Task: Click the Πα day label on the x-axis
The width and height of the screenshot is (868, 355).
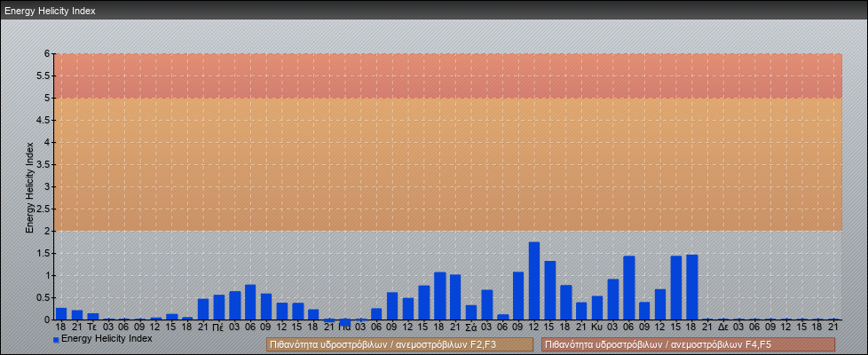Action: coord(345,328)
